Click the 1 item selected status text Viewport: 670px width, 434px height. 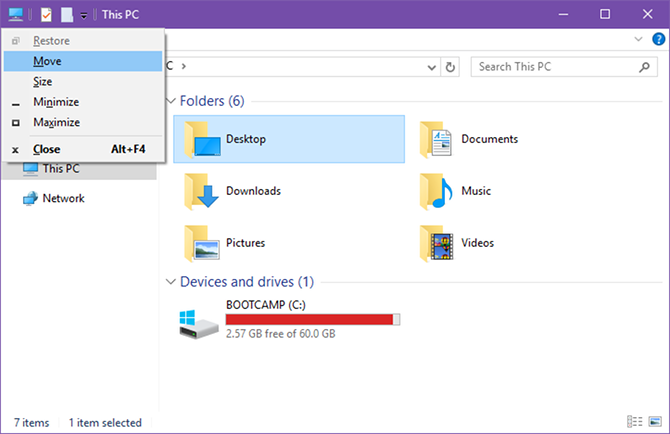(105, 423)
